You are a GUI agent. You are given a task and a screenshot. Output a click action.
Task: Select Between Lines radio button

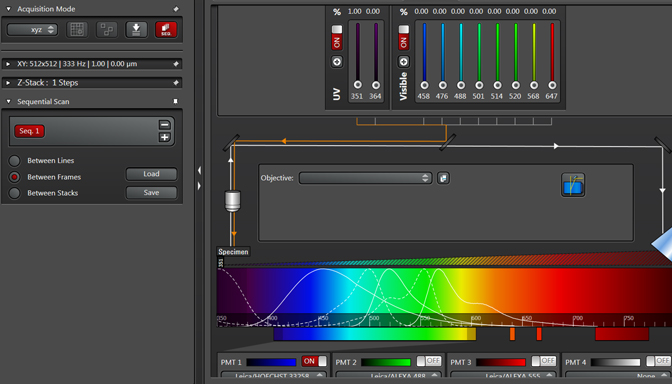[x=14, y=161]
